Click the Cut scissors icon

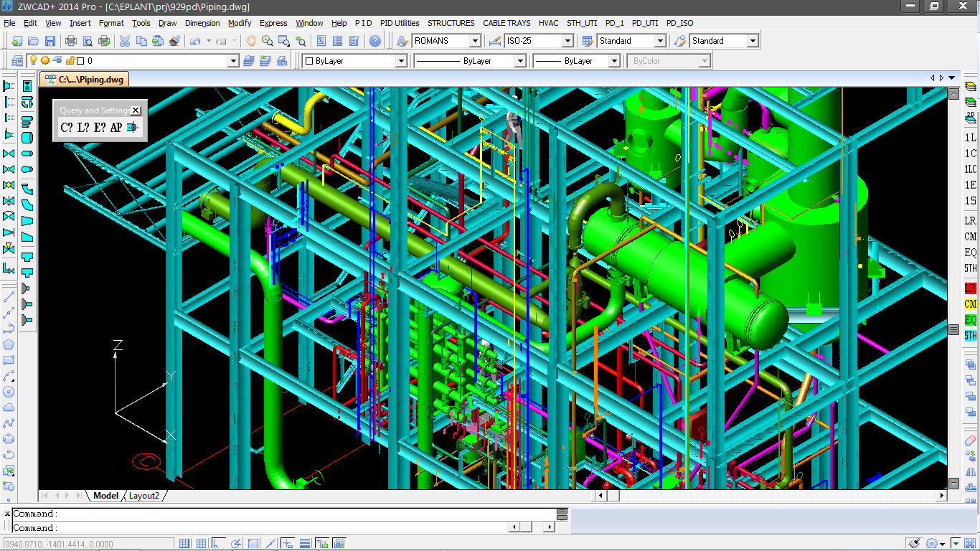point(124,41)
